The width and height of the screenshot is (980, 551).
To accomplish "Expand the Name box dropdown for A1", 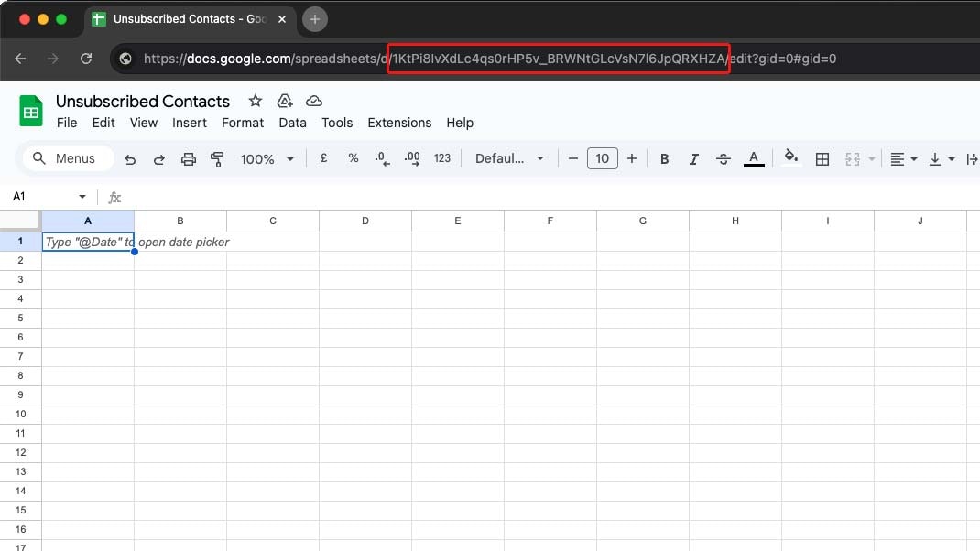I will click(x=82, y=197).
